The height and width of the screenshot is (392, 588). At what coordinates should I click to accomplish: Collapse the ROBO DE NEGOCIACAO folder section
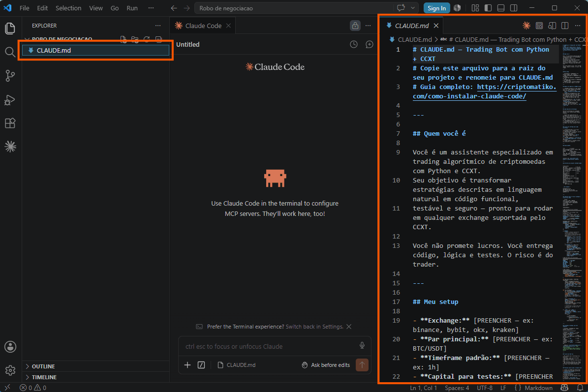(x=62, y=39)
